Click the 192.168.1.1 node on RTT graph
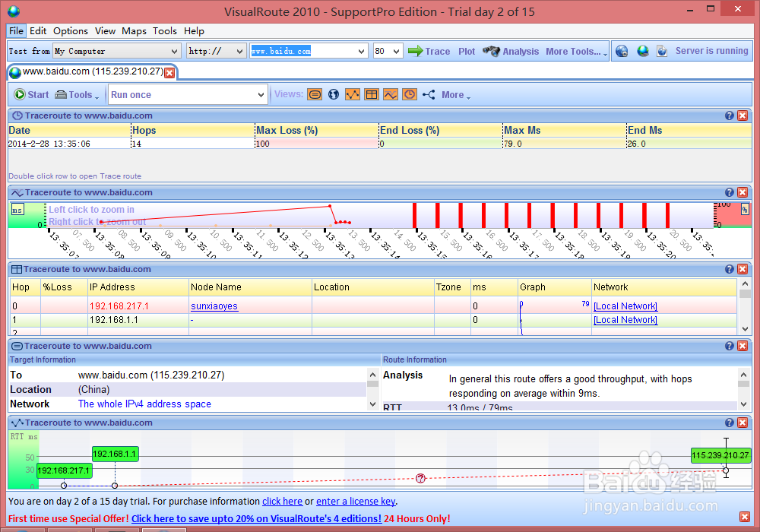The height and width of the screenshot is (532, 760). [115, 485]
